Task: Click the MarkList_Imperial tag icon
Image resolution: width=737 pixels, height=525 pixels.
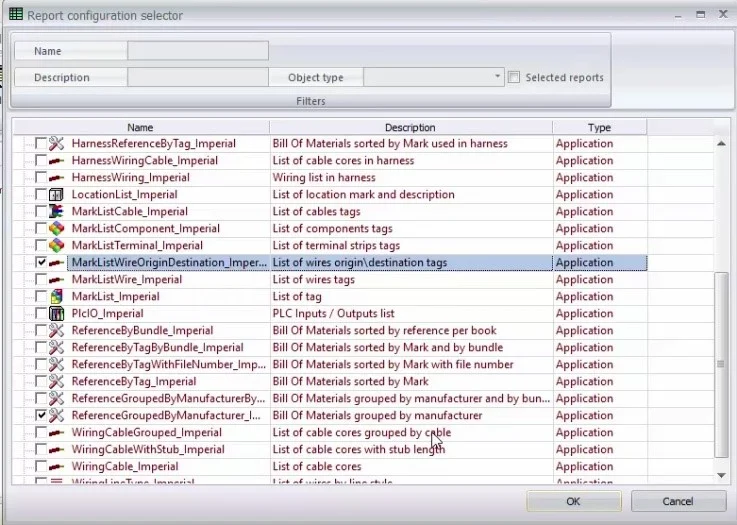Action: (57, 297)
